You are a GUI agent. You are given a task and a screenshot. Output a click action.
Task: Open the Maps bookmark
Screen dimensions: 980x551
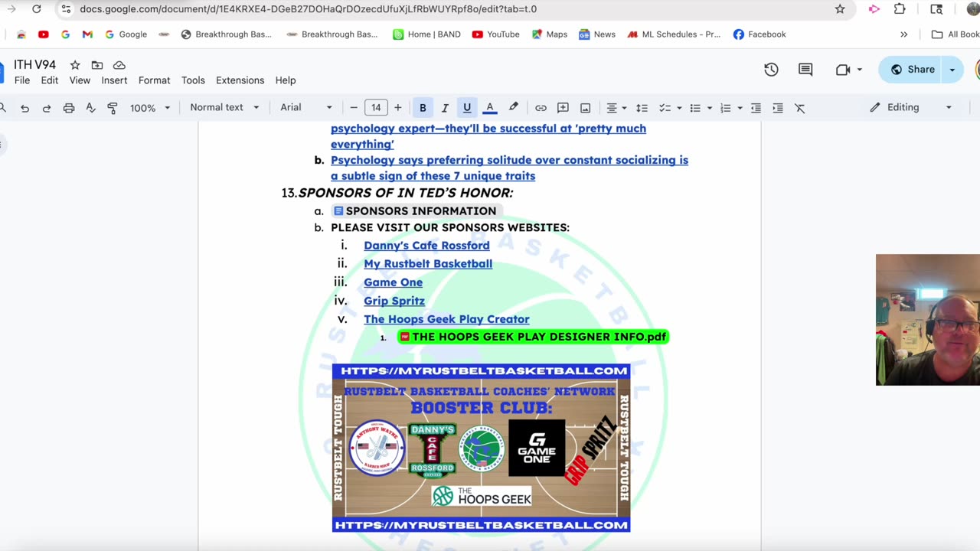pyautogui.click(x=550, y=34)
